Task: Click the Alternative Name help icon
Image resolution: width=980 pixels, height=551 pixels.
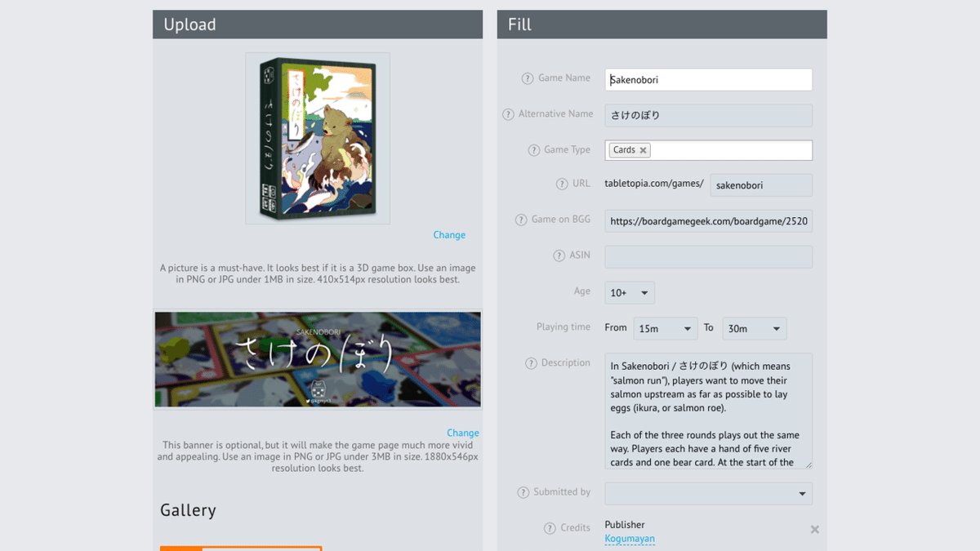Action: (508, 115)
